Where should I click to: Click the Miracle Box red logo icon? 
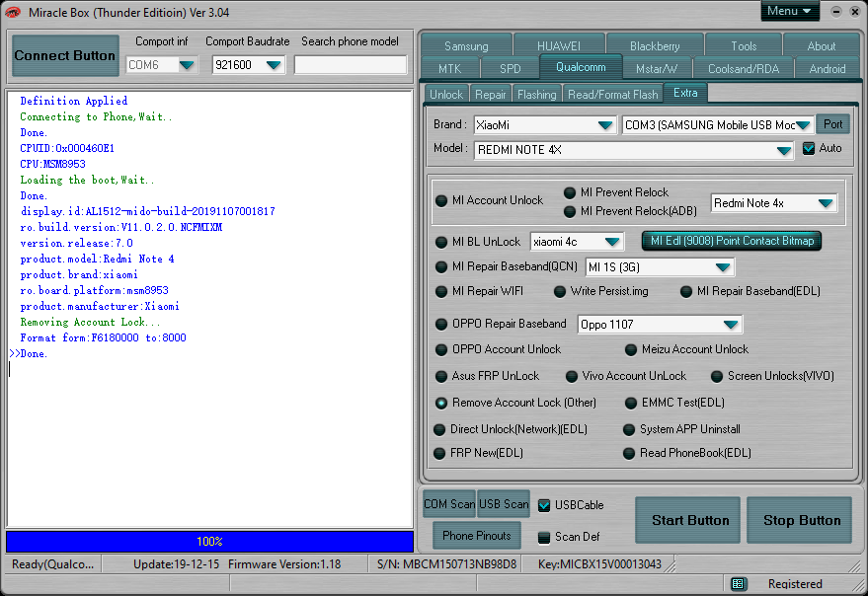tap(12, 12)
